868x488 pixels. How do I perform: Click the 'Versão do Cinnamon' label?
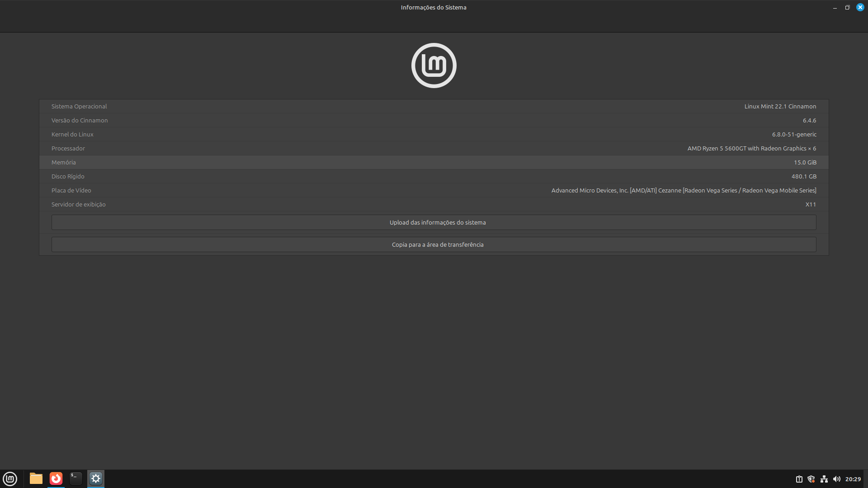point(80,120)
